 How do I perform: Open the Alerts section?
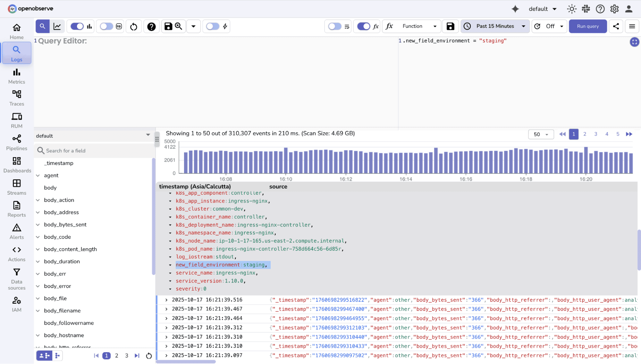[16, 232]
